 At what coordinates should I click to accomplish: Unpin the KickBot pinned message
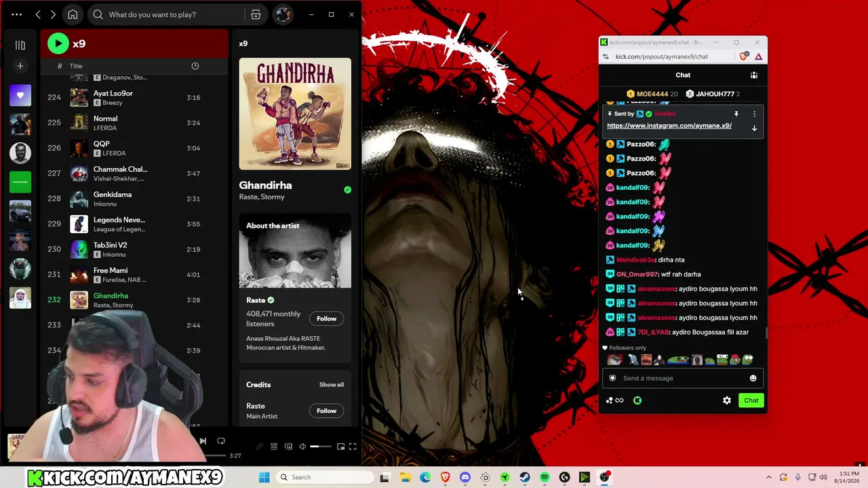coord(736,114)
